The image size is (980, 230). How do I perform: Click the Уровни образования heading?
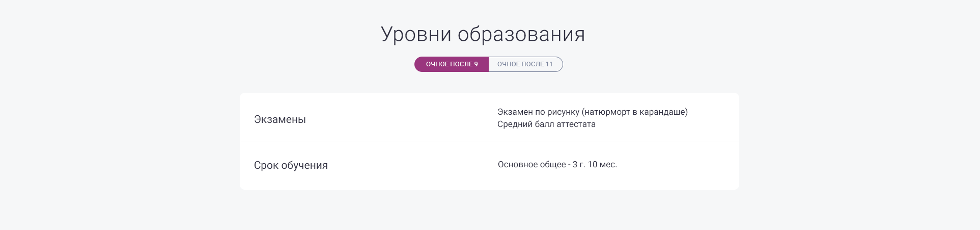pos(483,34)
